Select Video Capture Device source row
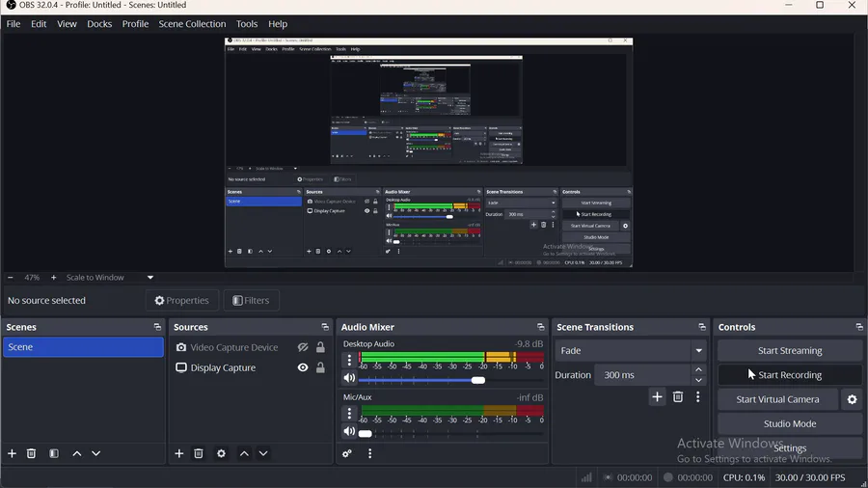 250,347
